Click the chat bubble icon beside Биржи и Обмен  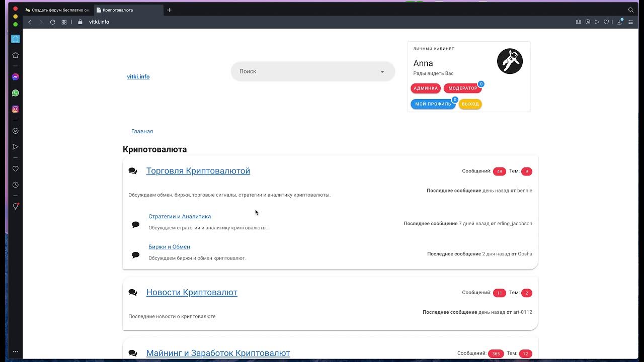[135, 255]
